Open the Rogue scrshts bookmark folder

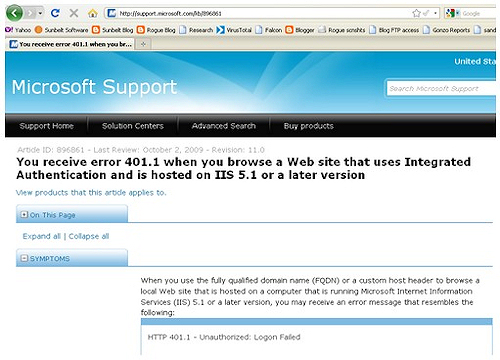(x=342, y=30)
